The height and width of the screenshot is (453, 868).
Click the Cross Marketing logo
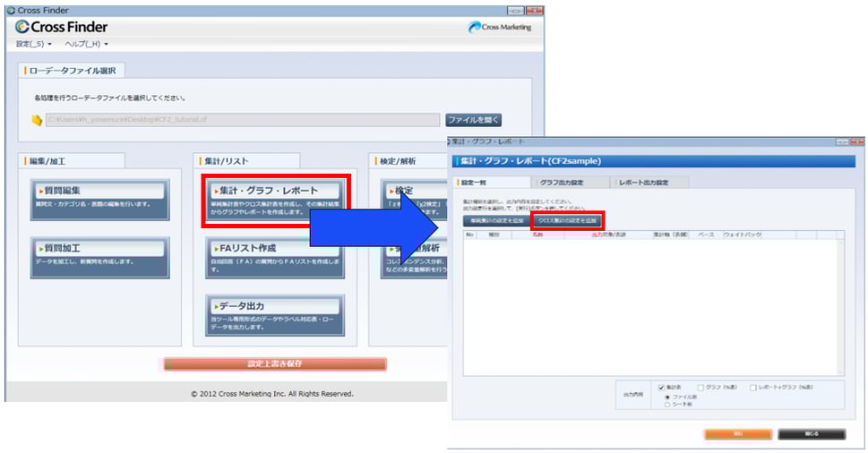(x=499, y=27)
